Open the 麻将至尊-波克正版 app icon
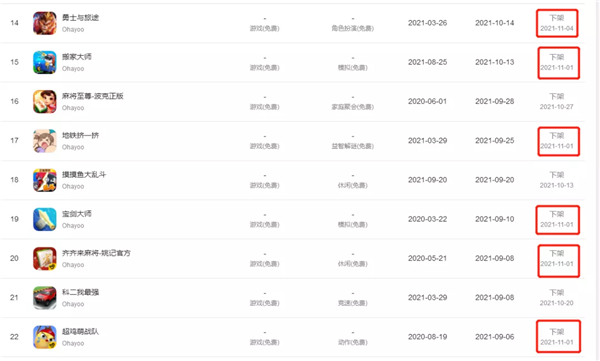This screenshot has width=600, height=361. point(45,101)
